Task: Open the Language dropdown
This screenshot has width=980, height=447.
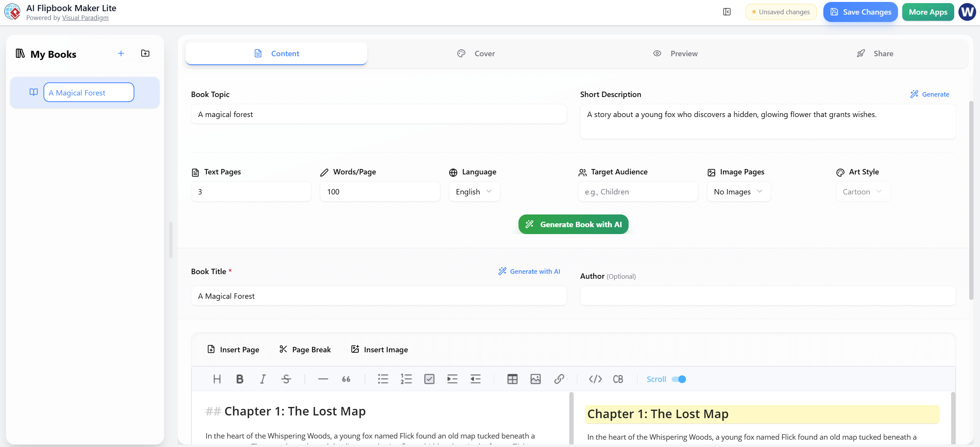Action: [474, 191]
